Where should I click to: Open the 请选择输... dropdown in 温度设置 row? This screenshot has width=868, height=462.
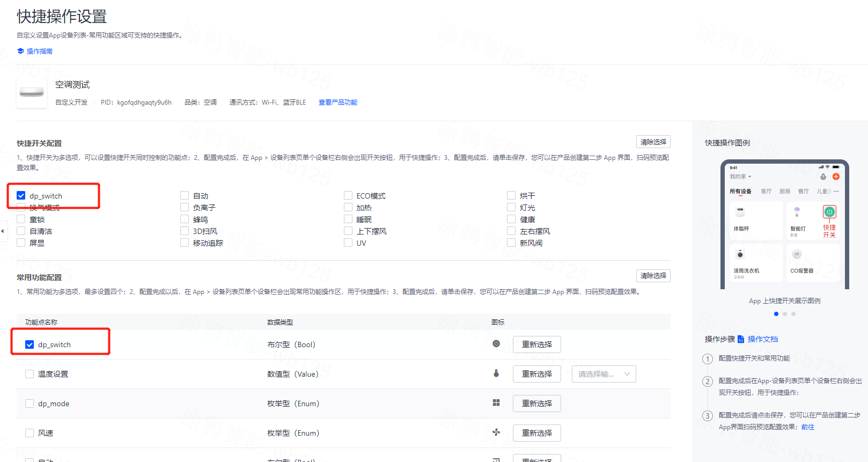coord(604,374)
